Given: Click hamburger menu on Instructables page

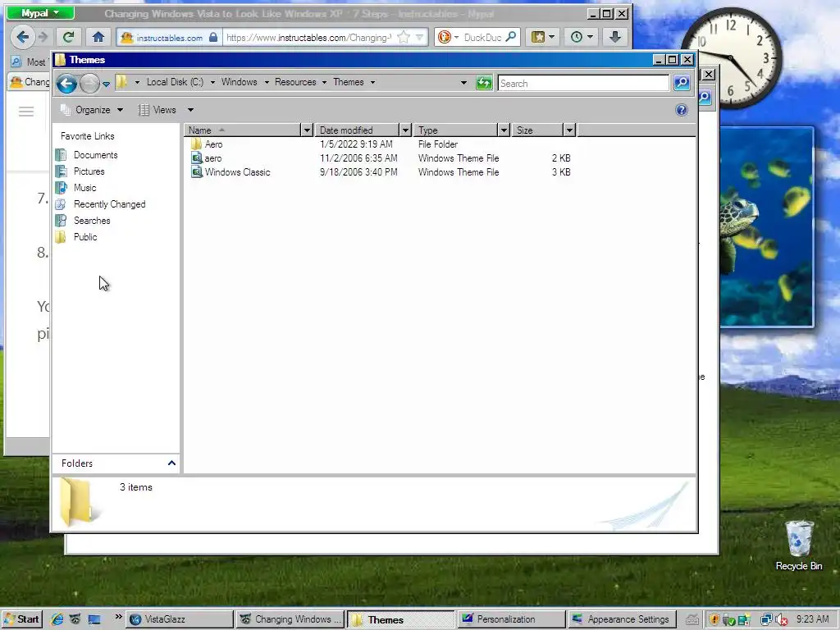Looking at the screenshot, I should point(26,112).
